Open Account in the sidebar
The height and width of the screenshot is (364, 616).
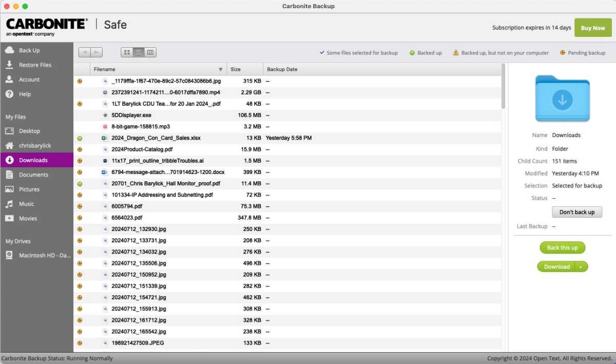pos(37,80)
